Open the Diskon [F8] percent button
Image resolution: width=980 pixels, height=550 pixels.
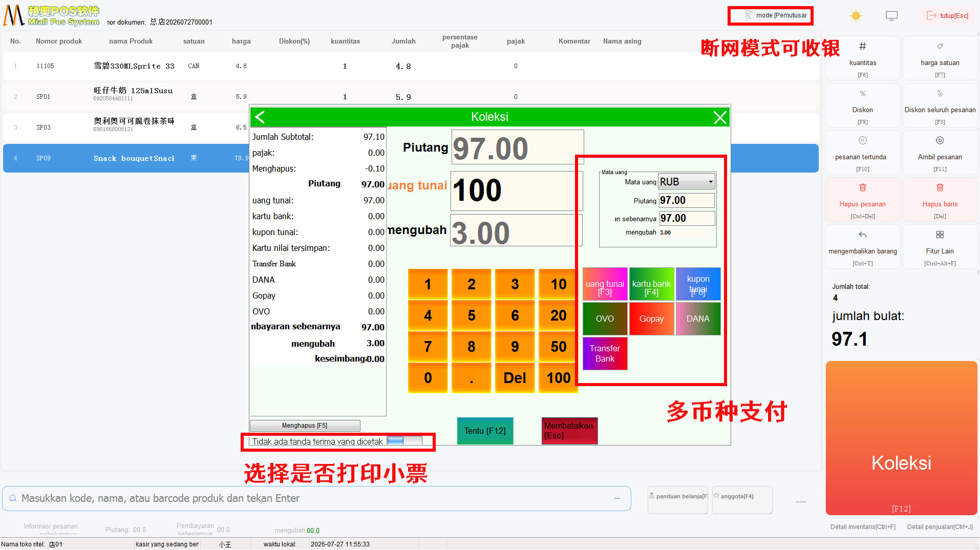click(x=863, y=105)
